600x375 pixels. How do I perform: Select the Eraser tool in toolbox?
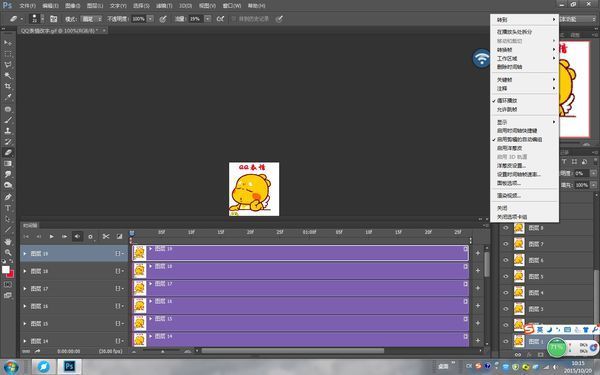point(8,152)
